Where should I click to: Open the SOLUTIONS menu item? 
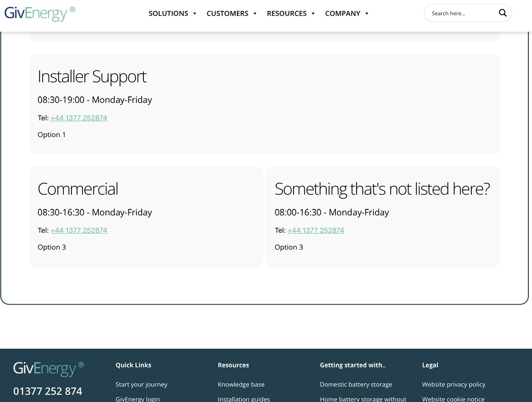[168, 13]
